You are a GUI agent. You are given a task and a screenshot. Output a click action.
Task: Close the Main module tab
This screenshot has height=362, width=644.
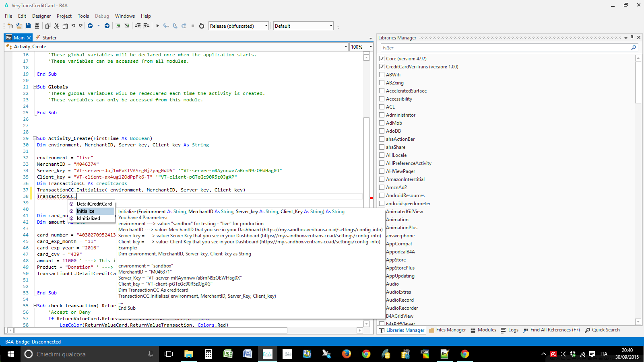click(x=29, y=38)
